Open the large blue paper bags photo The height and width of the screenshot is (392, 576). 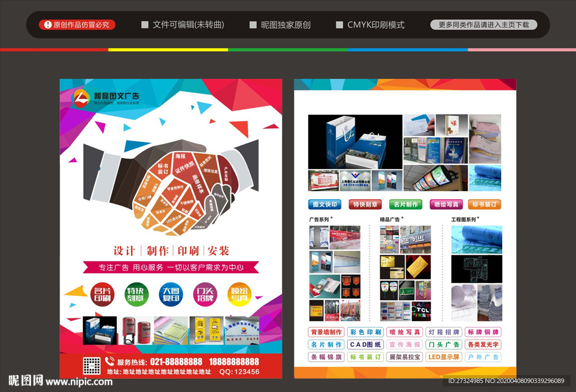tap(355, 142)
